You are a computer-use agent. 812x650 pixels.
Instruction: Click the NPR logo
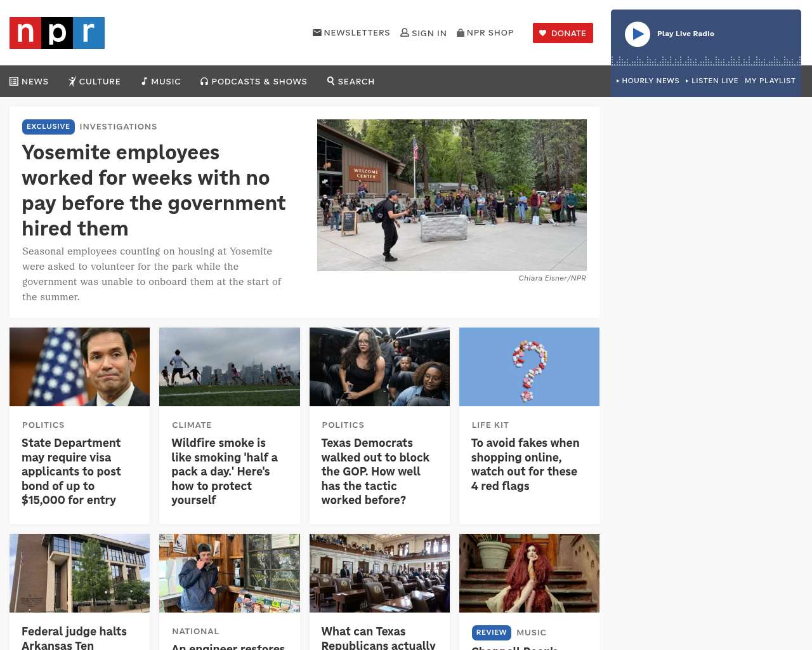pyautogui.click(x=57, y=33)
